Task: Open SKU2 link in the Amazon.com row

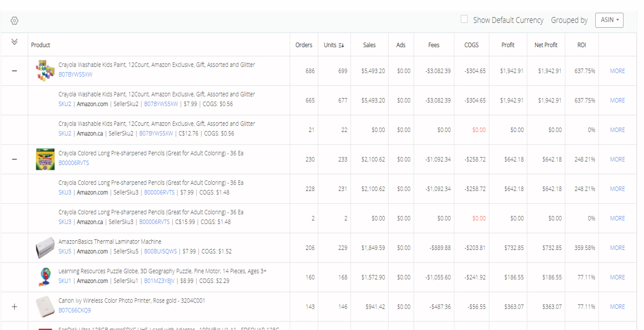Action: (65, 104)
